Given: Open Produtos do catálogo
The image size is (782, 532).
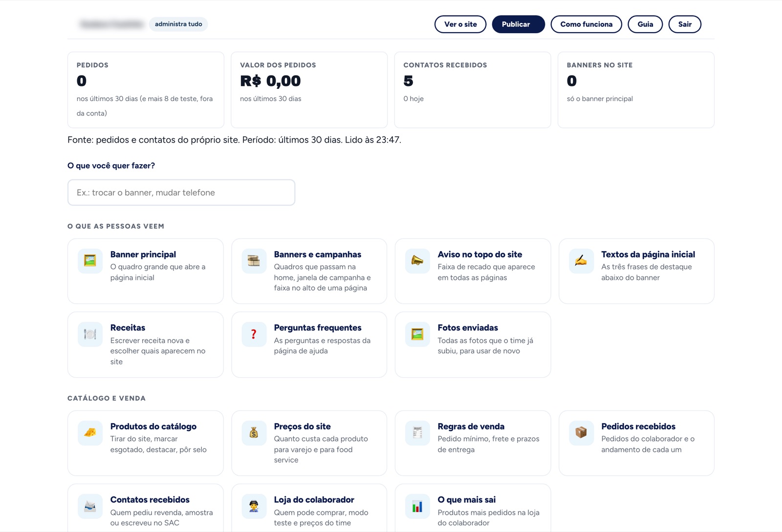Looking at the screenshot, I should [x=153, y=426].
